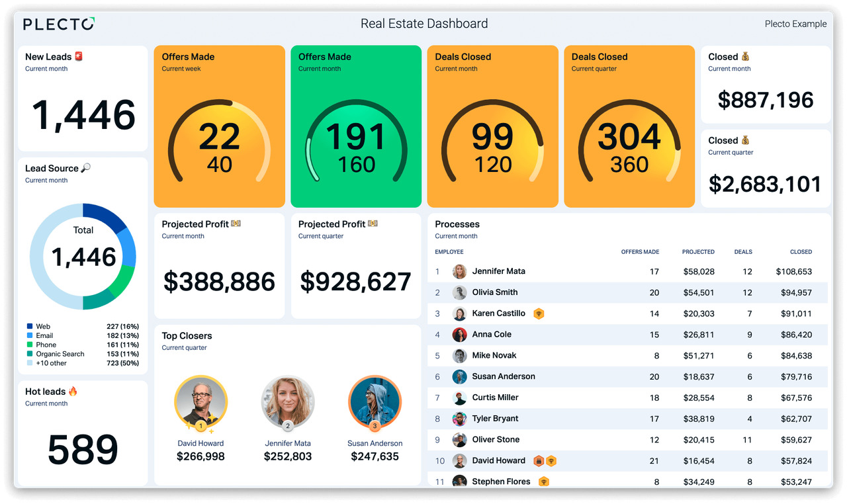Click the trophy badge next to Stephen Flores
The image size is (847, 504).
[543, 482]
